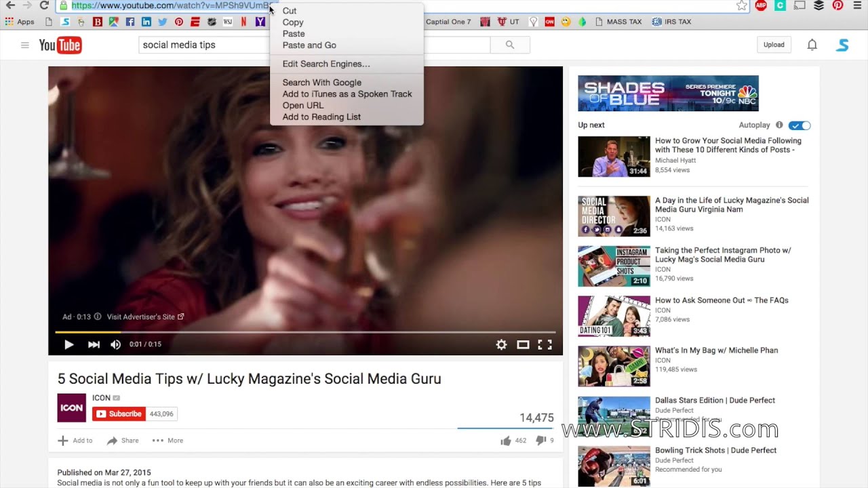The image size is (868, 488).
Task: Open 'A Day in the Life' video thumbnail
Action: point(614,216)
